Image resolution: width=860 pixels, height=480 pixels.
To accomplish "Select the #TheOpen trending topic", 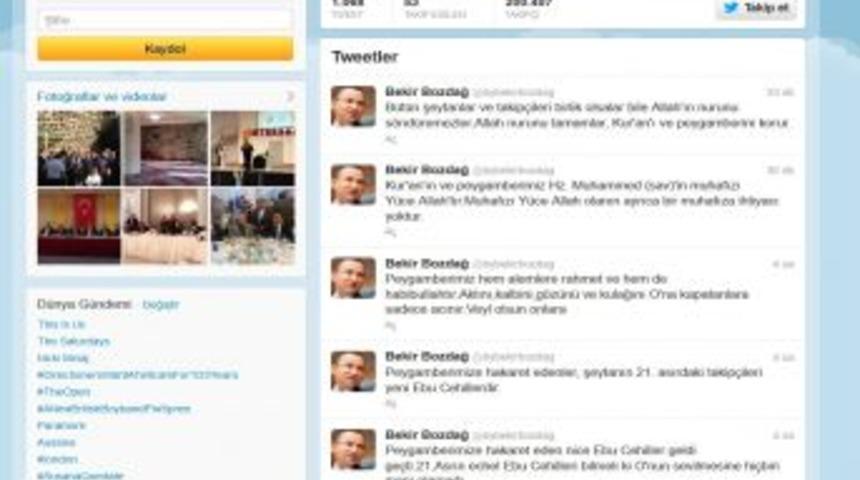I will pos(64,392).
